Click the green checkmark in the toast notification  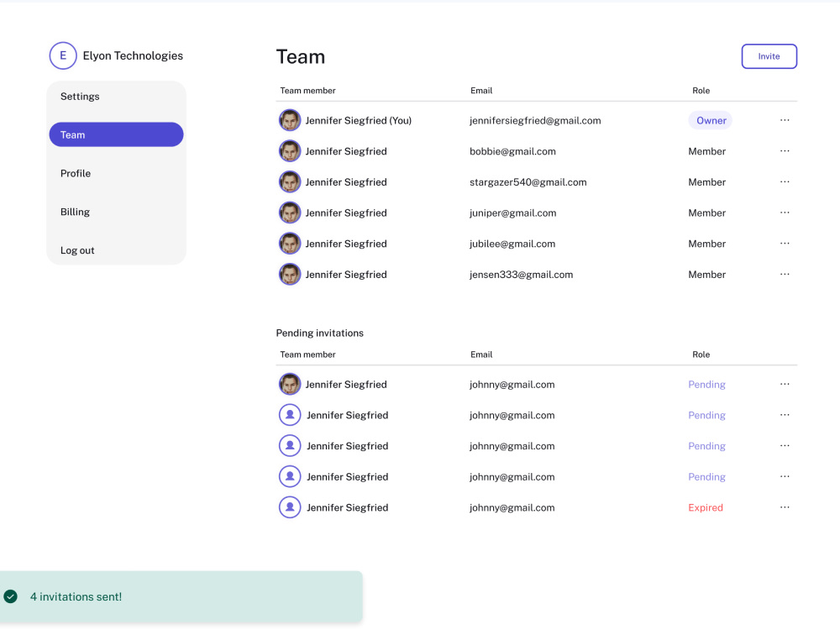10,596
